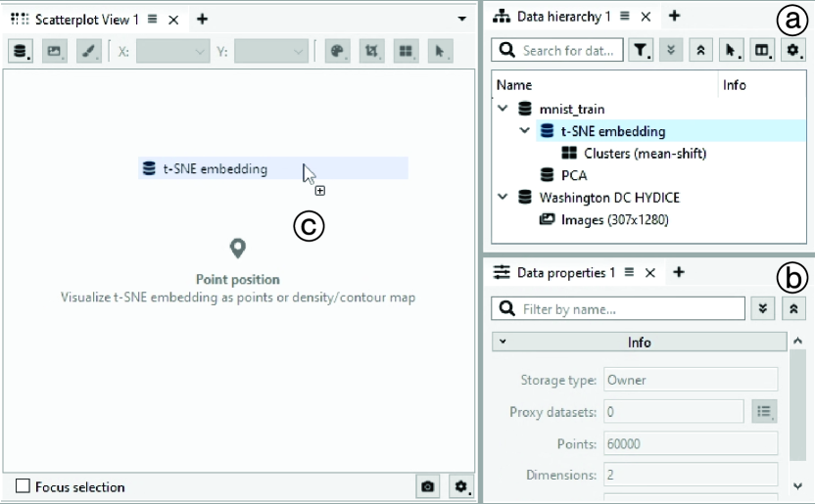Click the selection pointer icon in Data hierarchy
The image size is (815, 504).
pos(731,50)
